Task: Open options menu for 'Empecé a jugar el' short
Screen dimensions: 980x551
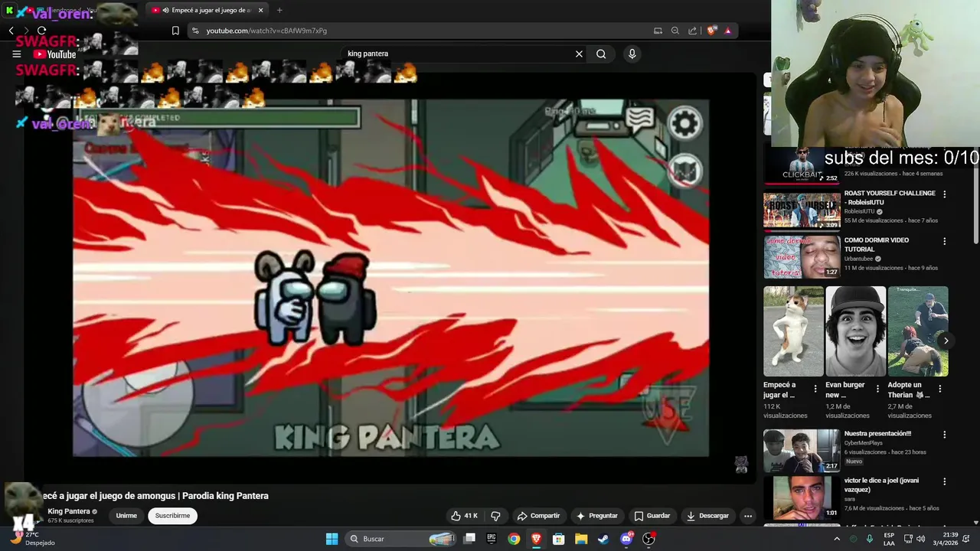Action: point(815,389)
